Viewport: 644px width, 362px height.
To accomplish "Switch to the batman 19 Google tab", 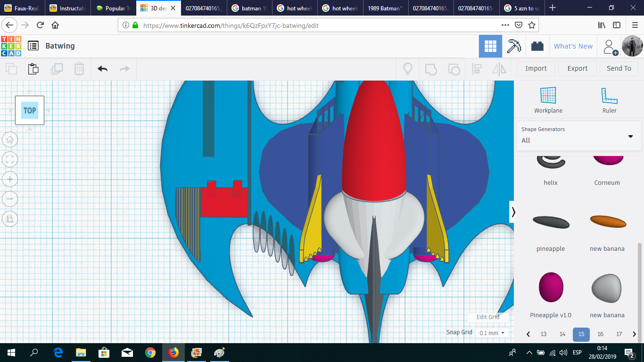I will (x=250, y=8).
